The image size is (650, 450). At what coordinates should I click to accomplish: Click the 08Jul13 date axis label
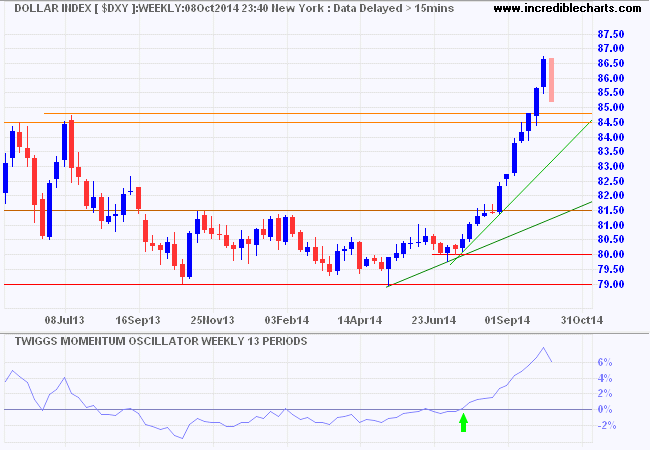coord(64,320)
